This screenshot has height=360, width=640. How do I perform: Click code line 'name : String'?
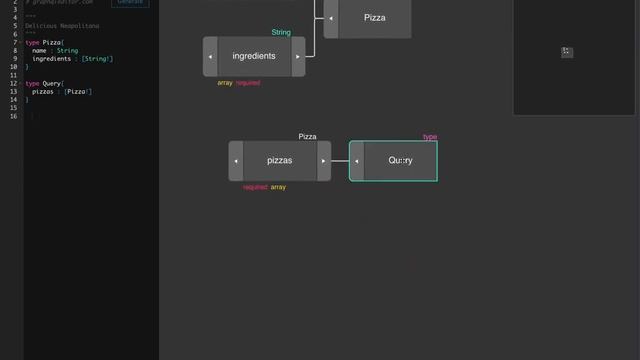point(55,51)
